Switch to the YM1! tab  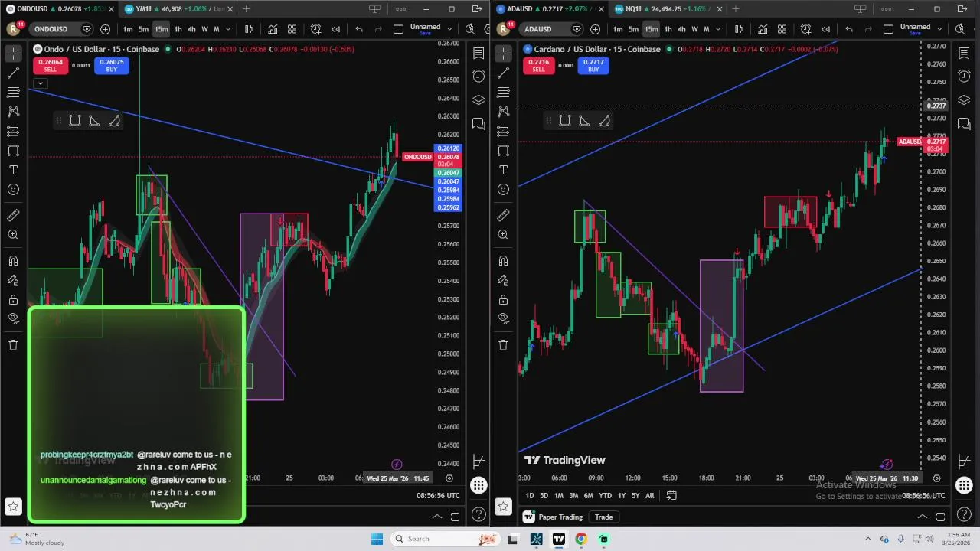(x=178, y=9)
